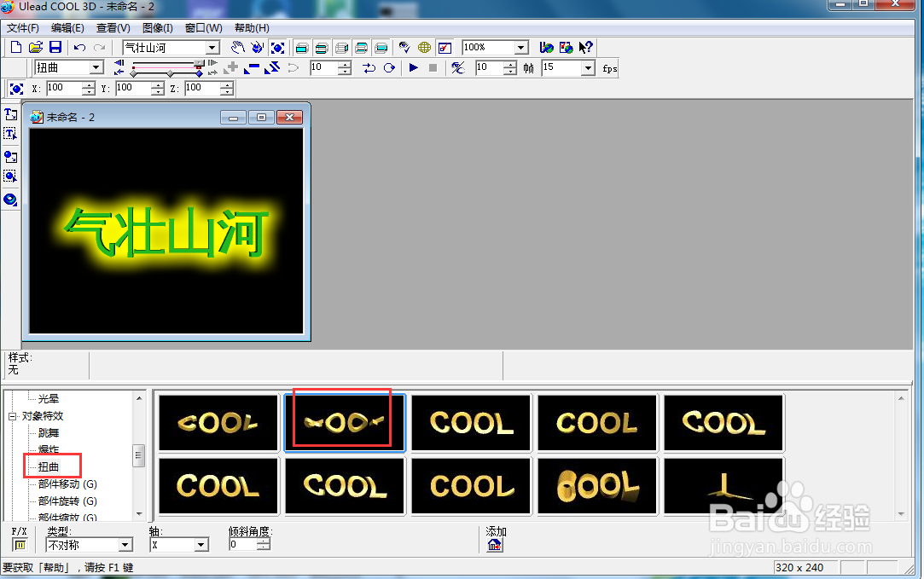Click the Insert Text tool in left toolbar
The height and width of the screenshot is (579, 924).
tap(10, 114)
